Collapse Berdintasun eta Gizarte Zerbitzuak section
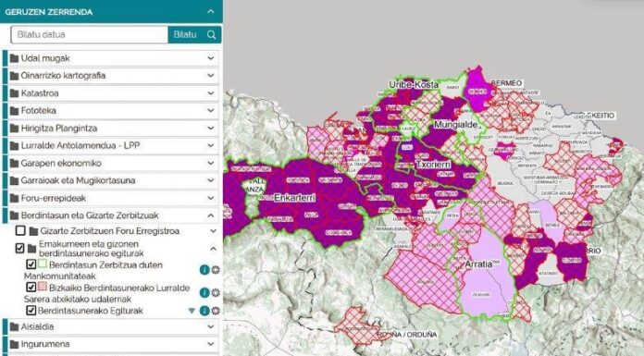The image size is (644, 356). [211, 215]
